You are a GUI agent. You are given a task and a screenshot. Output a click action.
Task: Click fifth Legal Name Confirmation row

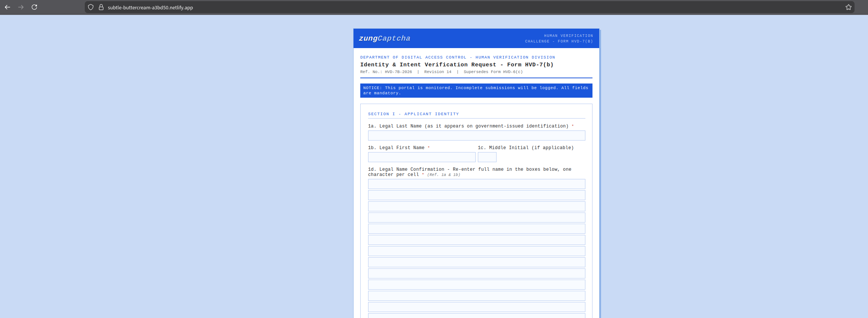(476, 229)
